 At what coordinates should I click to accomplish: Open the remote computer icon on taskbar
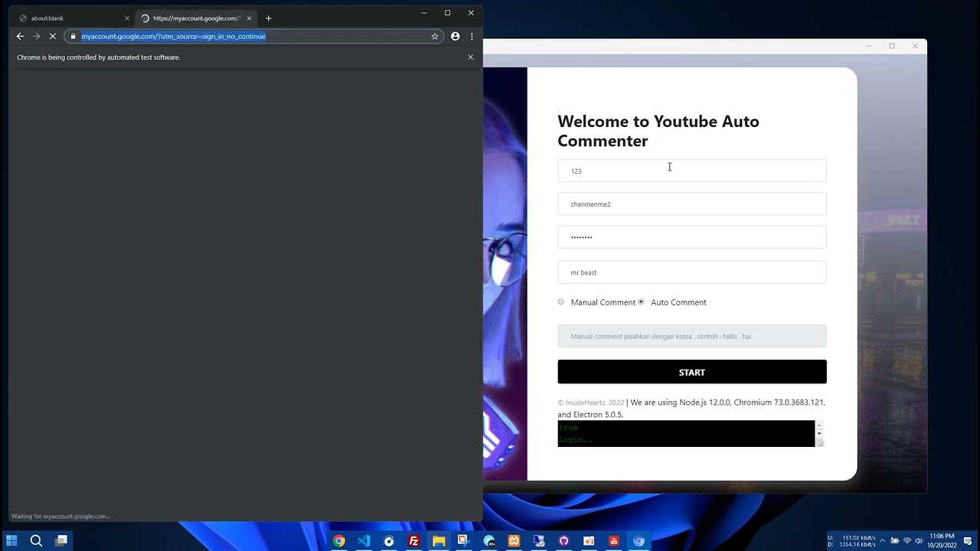coord(539,541)
